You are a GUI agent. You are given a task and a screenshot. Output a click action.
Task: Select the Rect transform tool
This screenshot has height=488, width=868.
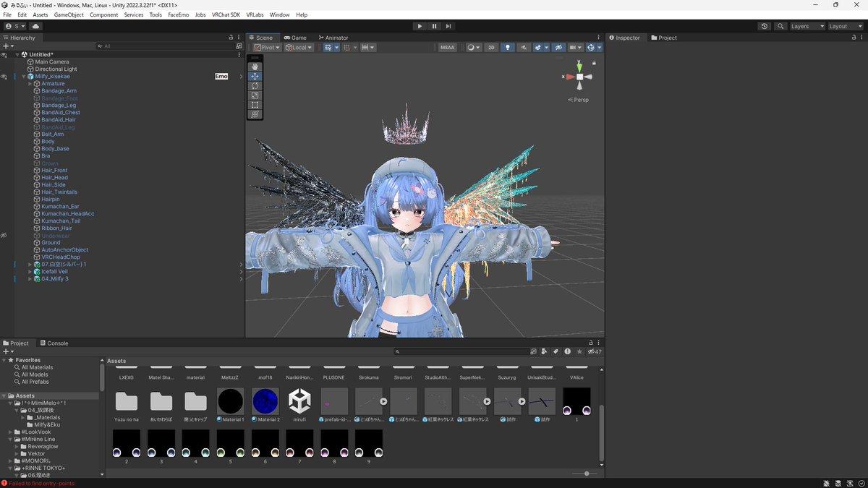(x=255, y=104)
